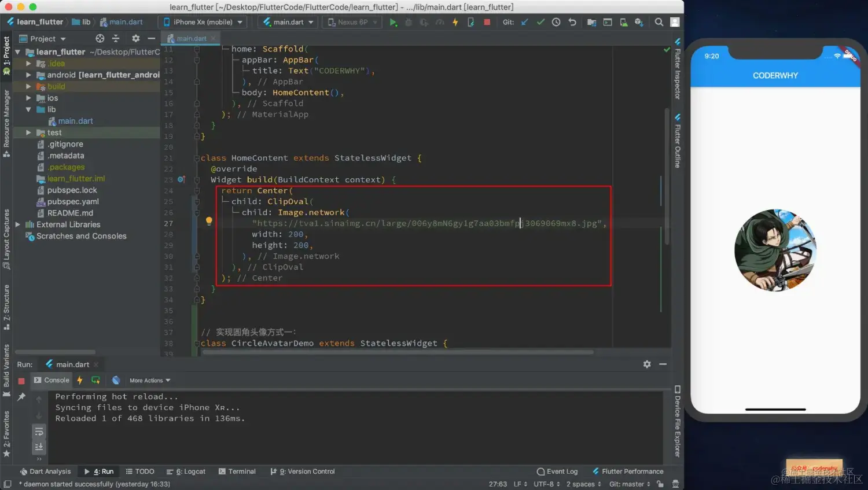This screenshot has height=490, width=868.
Task: Toggle Device File Explorer side panel
Action: tap(678, 421)
